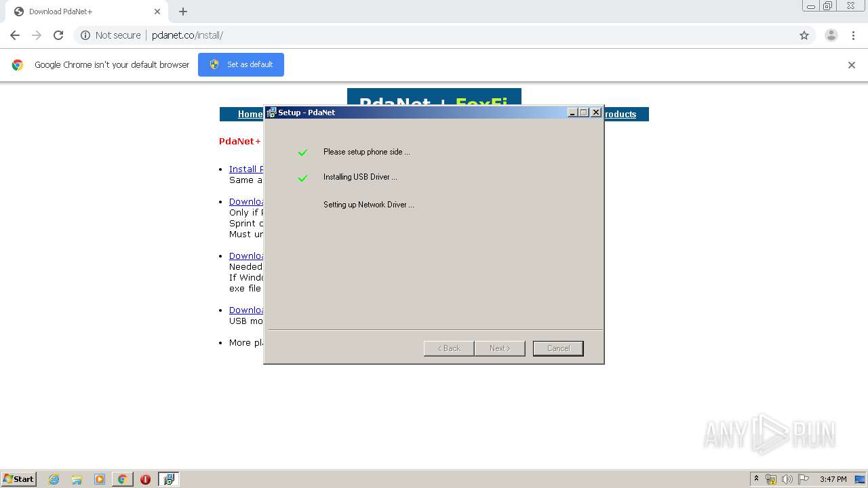Screen dimensions: 868x488
Task: Click Set as default button
Action: pos(241,64)
